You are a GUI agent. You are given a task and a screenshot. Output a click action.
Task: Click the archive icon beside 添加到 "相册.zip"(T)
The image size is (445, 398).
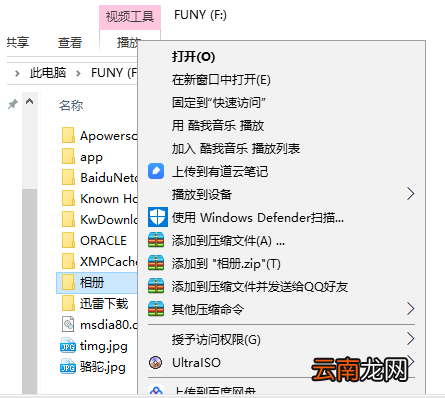156,263
